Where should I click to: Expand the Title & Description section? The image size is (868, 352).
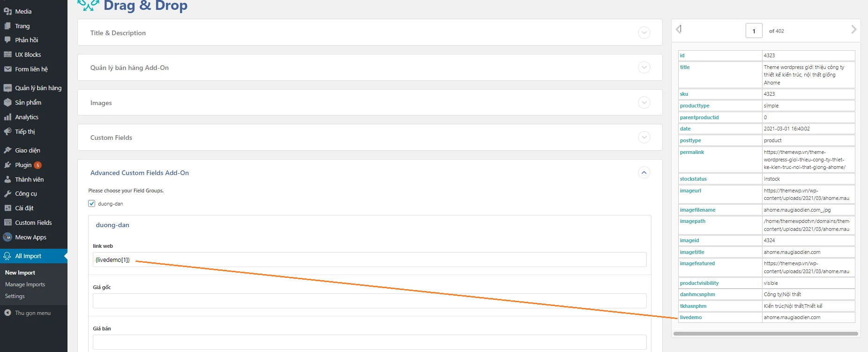tap(644, 33)
